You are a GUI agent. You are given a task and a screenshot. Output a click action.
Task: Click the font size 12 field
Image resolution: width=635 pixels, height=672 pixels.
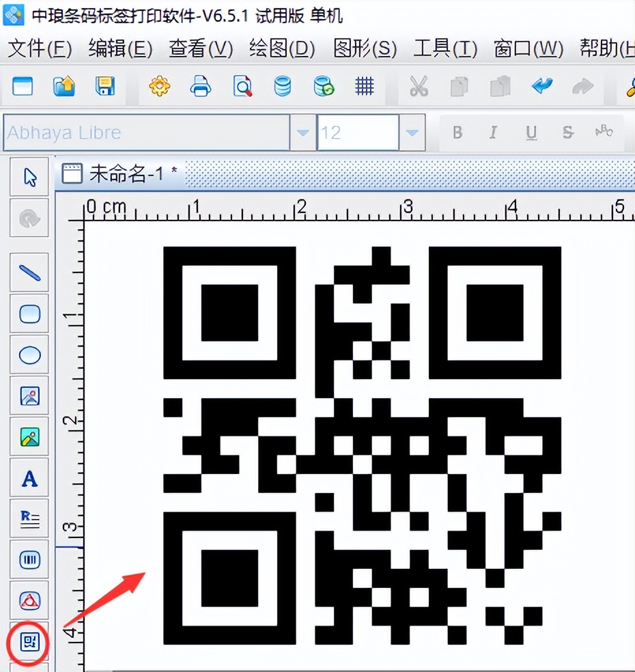(358, 132)
